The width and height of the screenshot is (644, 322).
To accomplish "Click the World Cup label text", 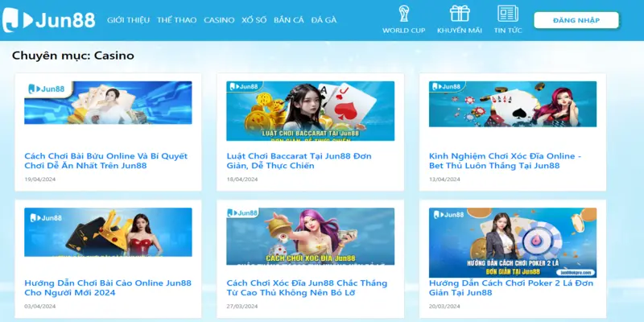I will [x=404, y=31].
